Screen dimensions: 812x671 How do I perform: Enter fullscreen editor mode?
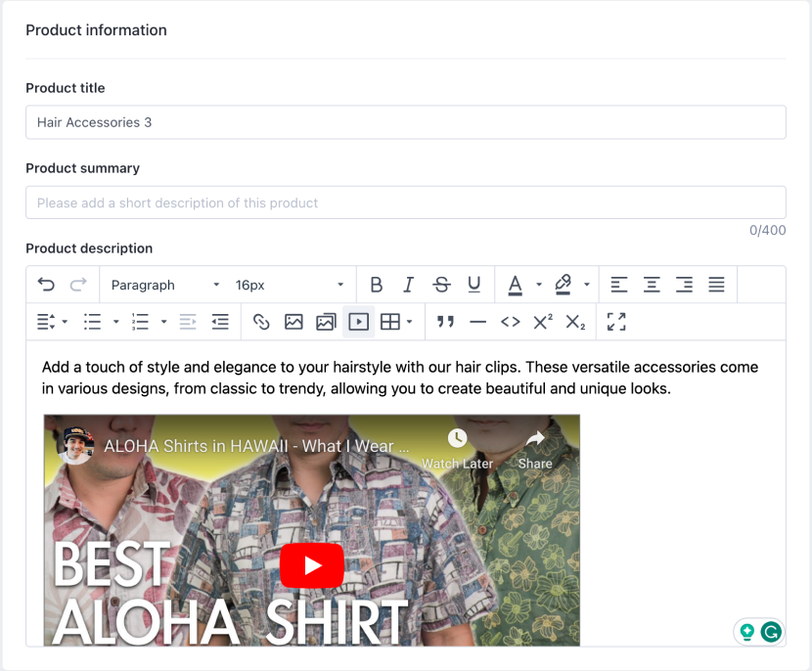[616, 322]
